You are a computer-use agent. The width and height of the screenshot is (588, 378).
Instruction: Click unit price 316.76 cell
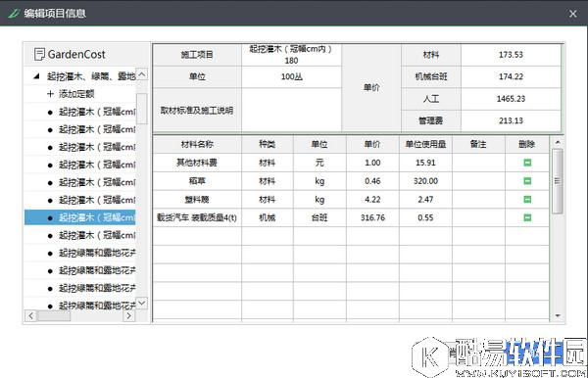pos(372,217)
